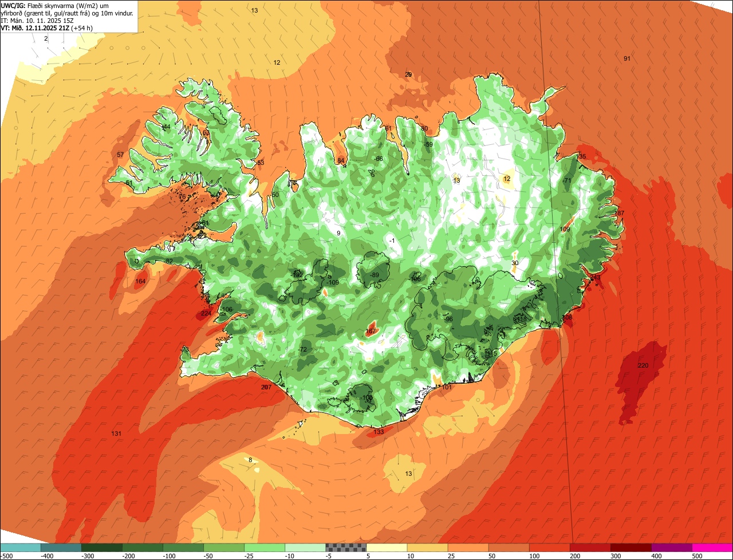Click the yellow 10 to 25 legend swatch
Screen dimensions: 733x560
(427, 547)
